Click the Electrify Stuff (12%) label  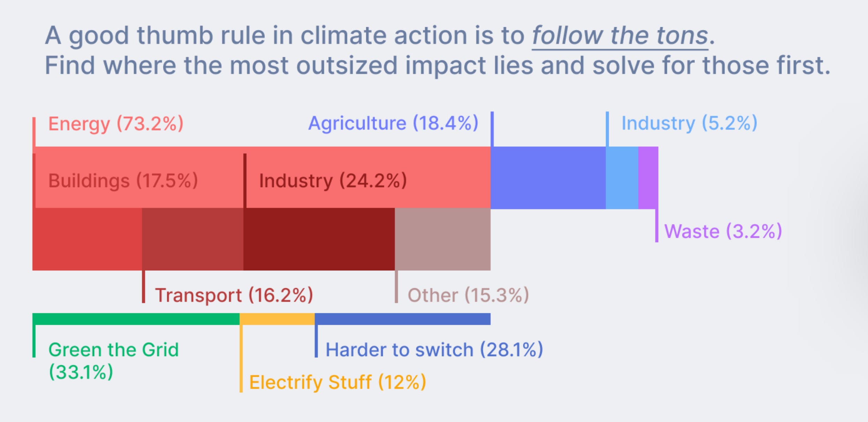(338, 382)
